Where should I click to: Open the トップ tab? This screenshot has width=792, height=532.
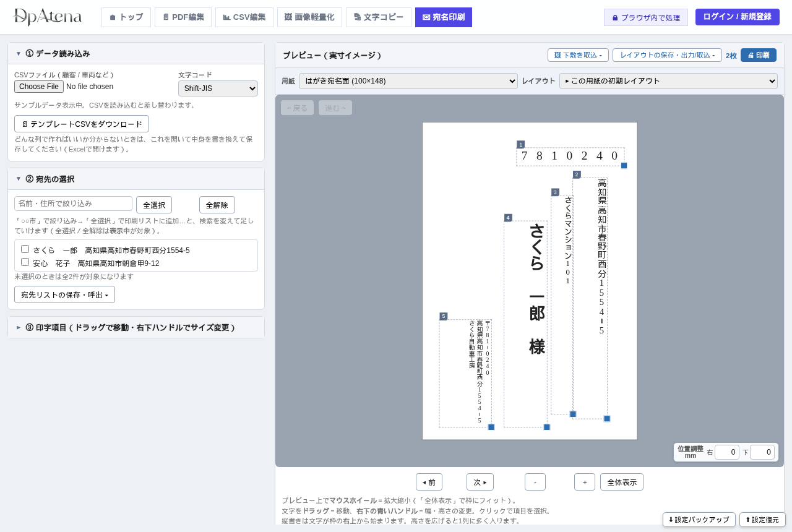126,17
